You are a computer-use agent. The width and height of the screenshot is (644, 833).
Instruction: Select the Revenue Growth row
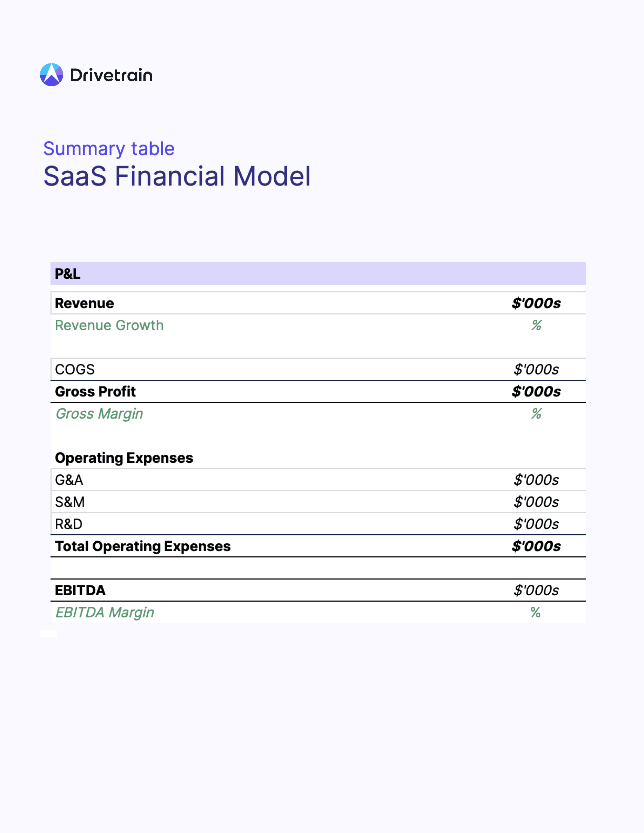[318, 325]
